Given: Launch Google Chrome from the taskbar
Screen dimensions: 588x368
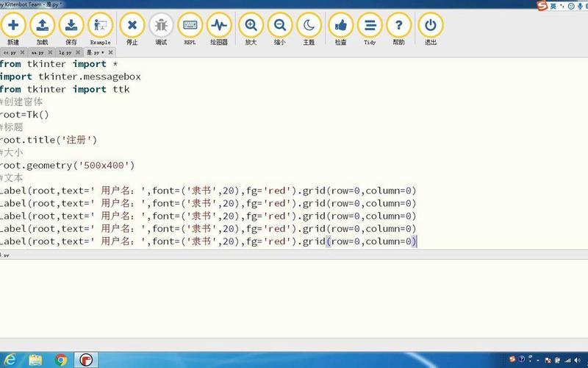Looking at the screenshot, I should (61, 360).
